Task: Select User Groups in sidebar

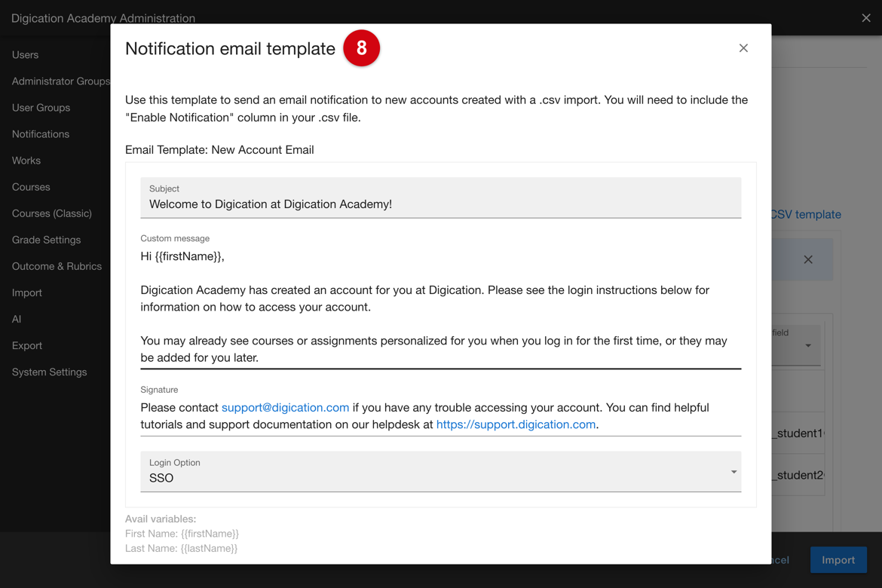Action: point(41,108)
